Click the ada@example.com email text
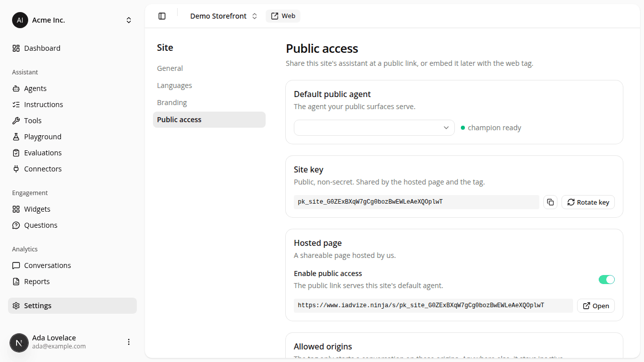This screenshot has height=362, width=644. coord(59,346)
